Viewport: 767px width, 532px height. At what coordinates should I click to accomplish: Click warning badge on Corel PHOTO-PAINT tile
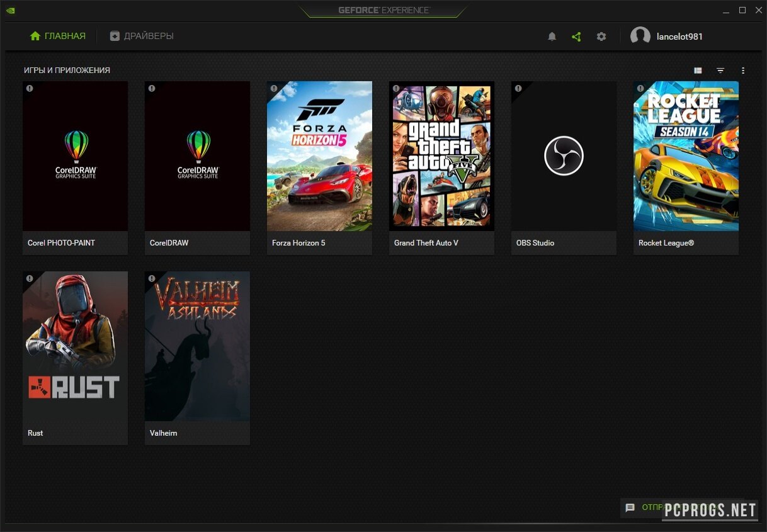point(30,89)
